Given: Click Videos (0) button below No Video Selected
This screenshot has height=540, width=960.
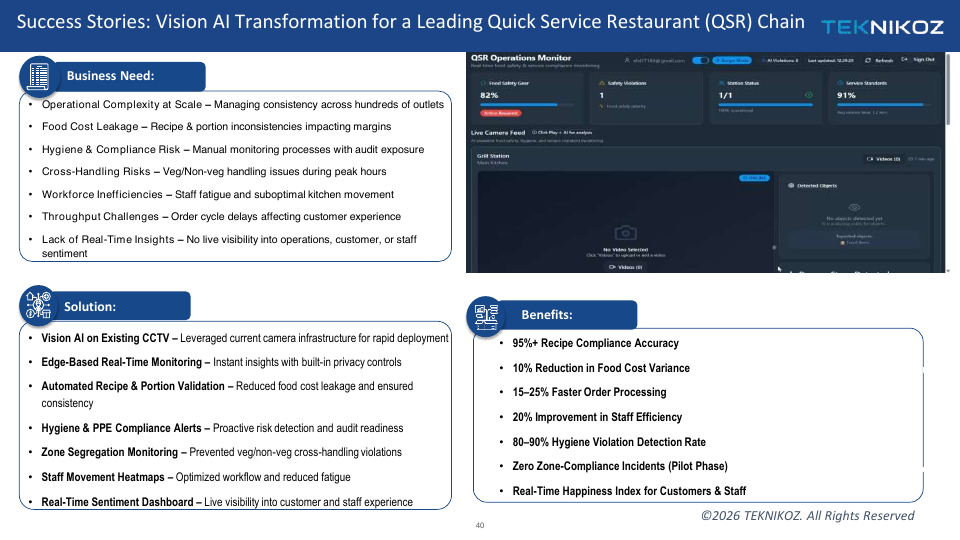Looking at the screenshot, I should pyautogui.click(x=625, y=267).
